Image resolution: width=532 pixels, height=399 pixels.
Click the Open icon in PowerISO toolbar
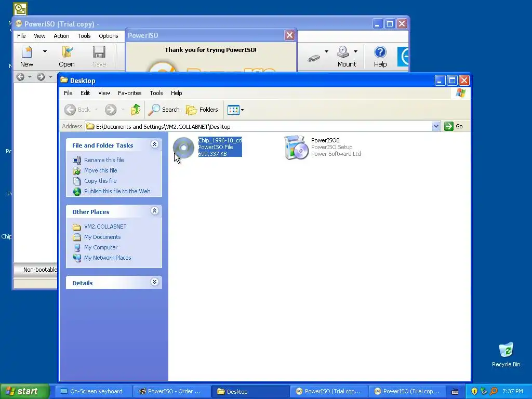(x=66, y=56)
